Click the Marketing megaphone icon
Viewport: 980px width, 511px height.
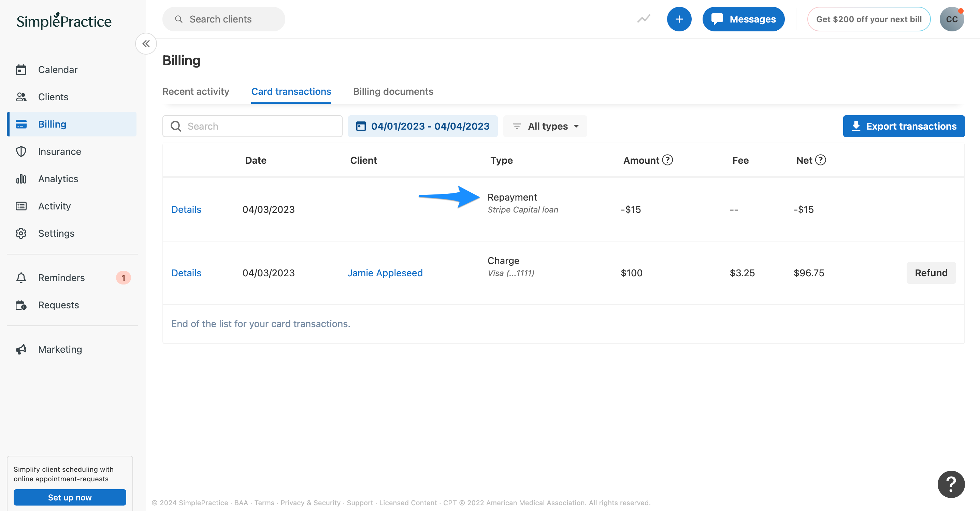(21, 349)
